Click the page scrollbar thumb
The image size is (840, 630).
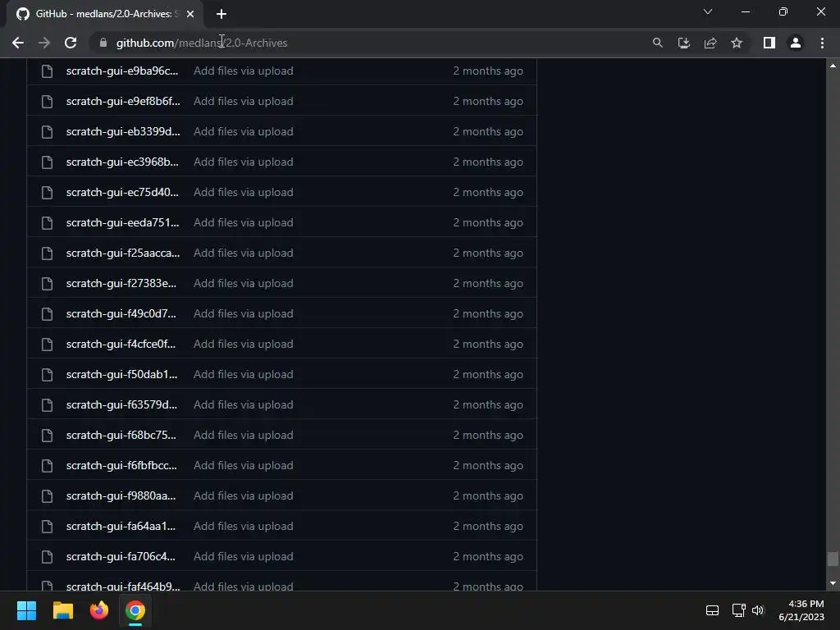tap(833, 559)
